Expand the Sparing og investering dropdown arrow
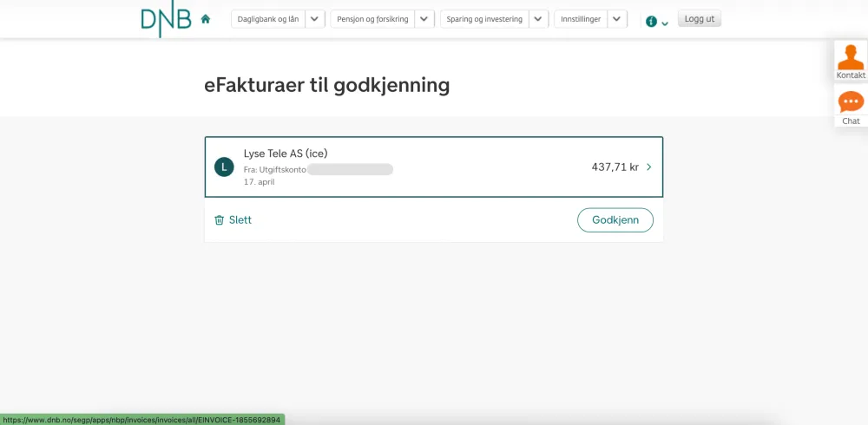The height and width of the screenshot is (425, 868). 539,19
